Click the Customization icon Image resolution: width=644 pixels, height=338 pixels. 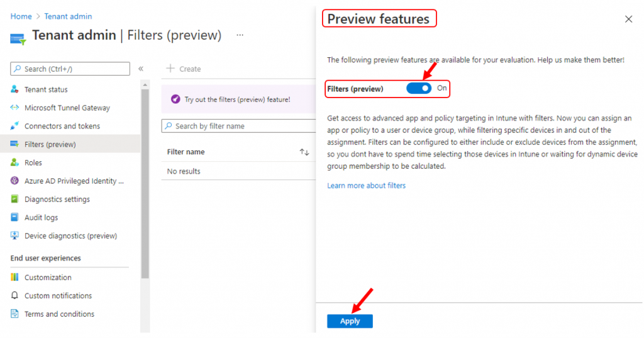pos(14,277)
